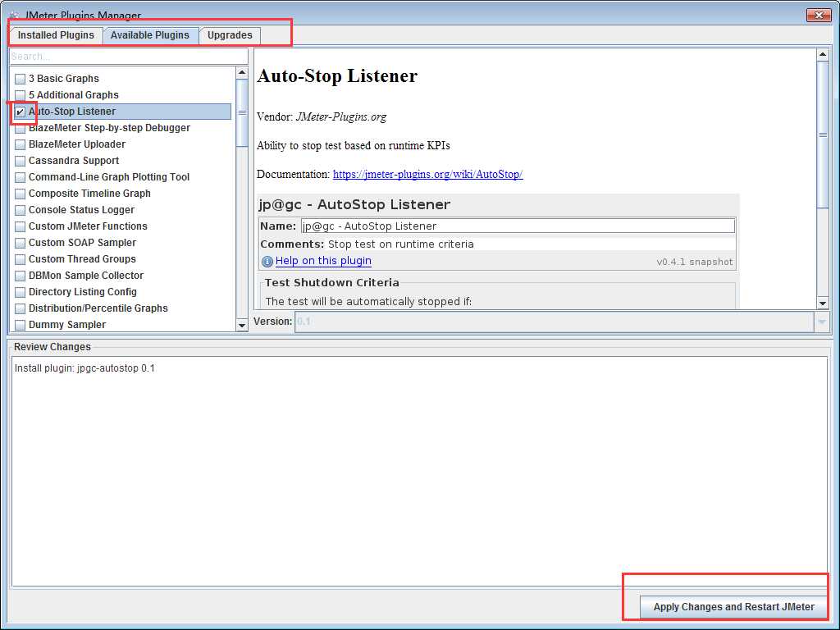
Task: Check the Console Status Logger checkbox
Action: (x=21, y=210)
